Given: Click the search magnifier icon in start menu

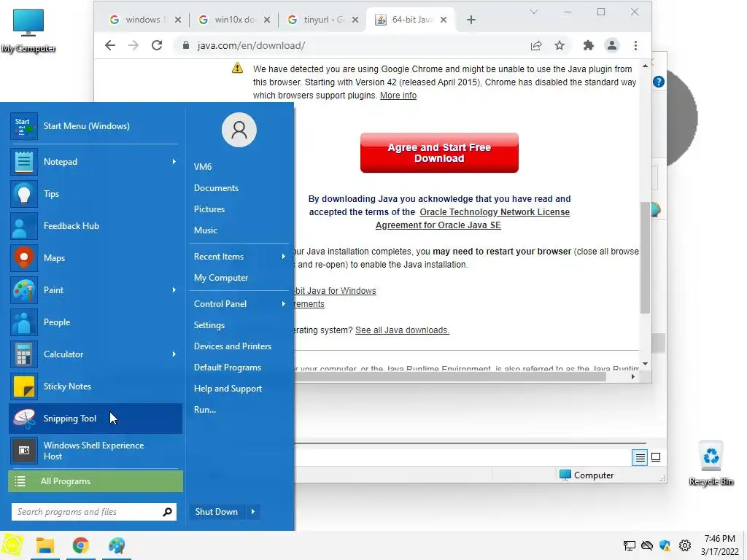Looking at the screenshot, I should tap(167, 512).
